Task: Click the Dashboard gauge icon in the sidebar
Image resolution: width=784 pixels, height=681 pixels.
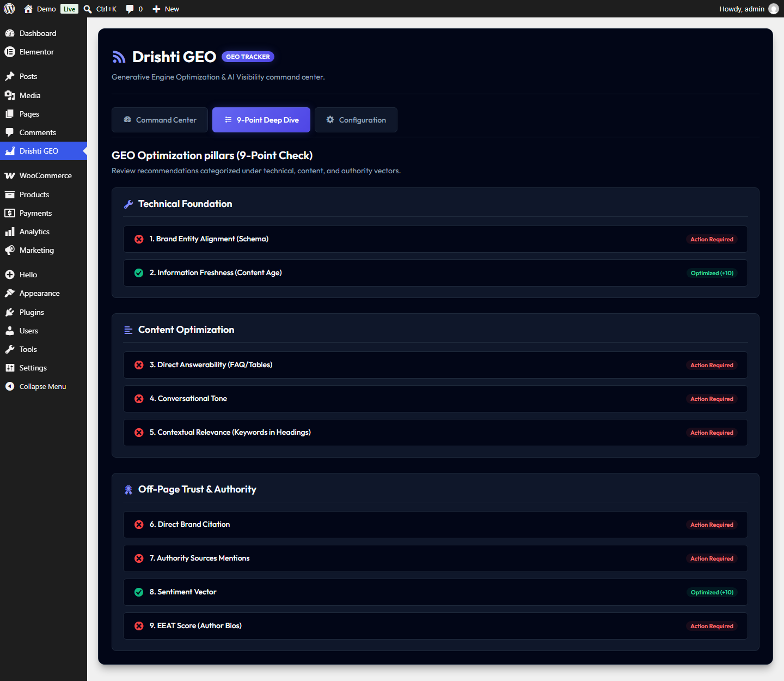Action: coord(10,33)
